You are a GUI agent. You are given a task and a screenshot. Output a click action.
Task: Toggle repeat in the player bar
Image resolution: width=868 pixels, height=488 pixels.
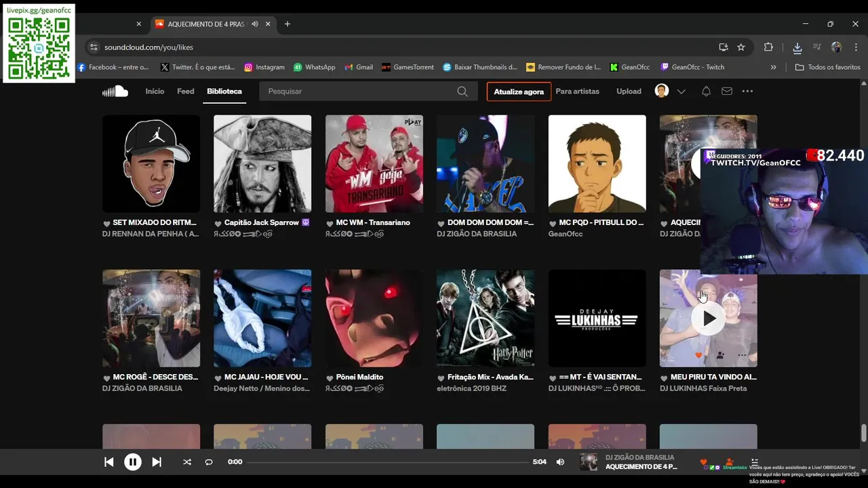[209, 462]
